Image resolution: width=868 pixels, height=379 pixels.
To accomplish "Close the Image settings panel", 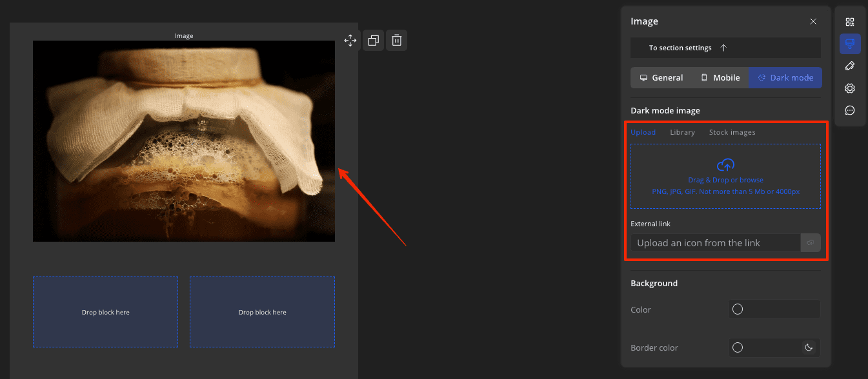I will coord(813,21).
